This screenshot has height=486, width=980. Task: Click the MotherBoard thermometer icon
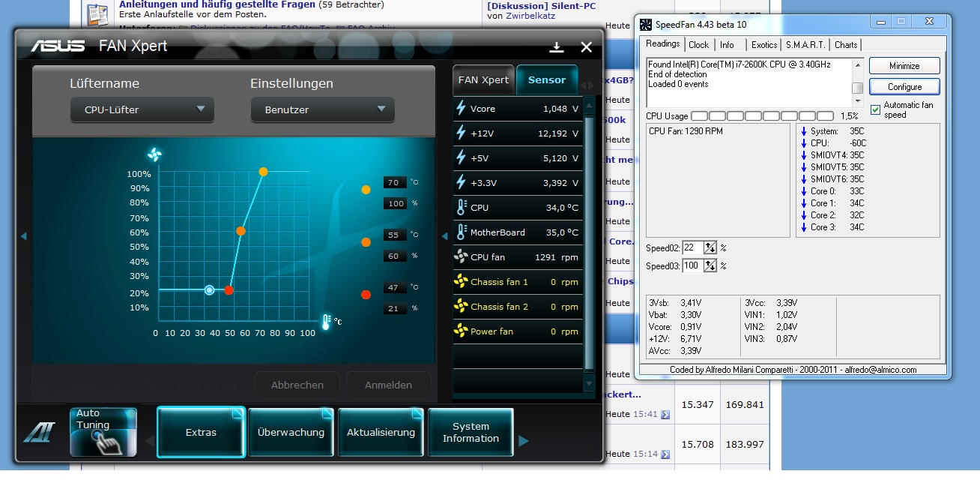point(461,232)
